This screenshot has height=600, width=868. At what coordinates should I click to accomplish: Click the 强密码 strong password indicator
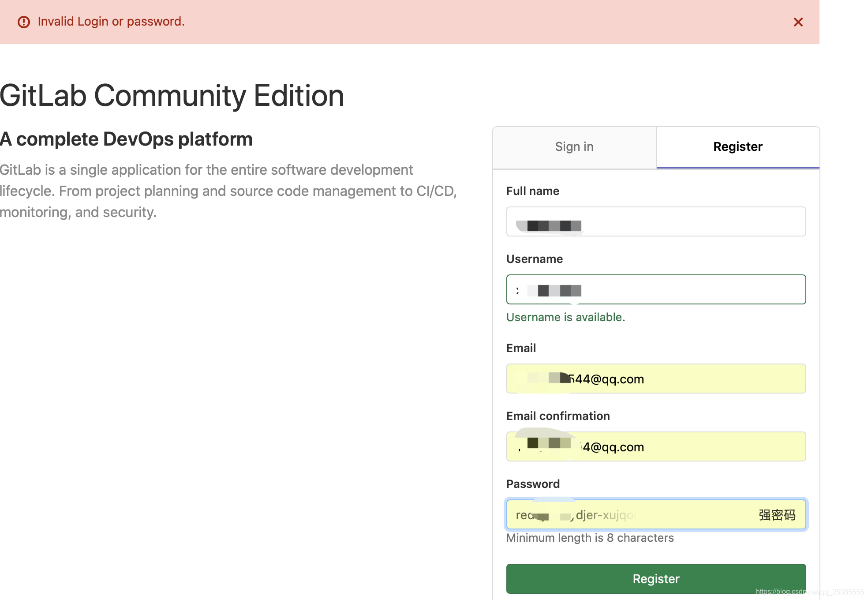777,515
